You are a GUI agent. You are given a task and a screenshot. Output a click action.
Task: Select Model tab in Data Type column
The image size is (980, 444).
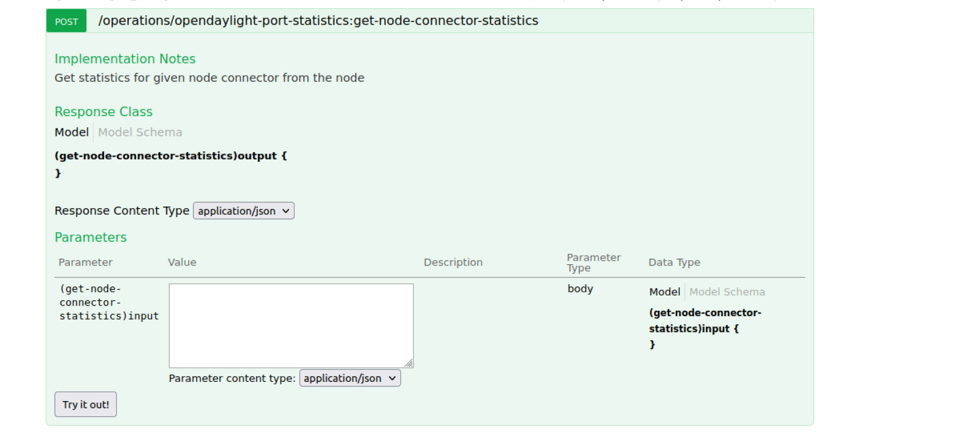click(664, 292)
